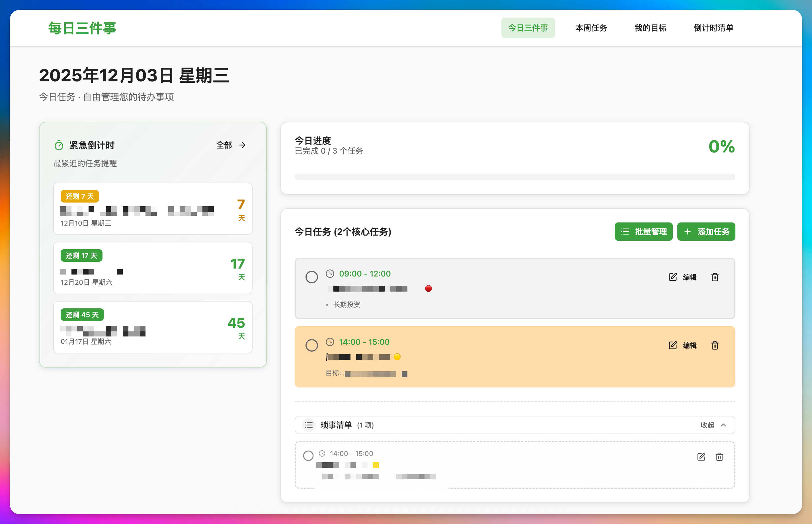Open the 还剩 7 天 countdown card

(153, 209)
